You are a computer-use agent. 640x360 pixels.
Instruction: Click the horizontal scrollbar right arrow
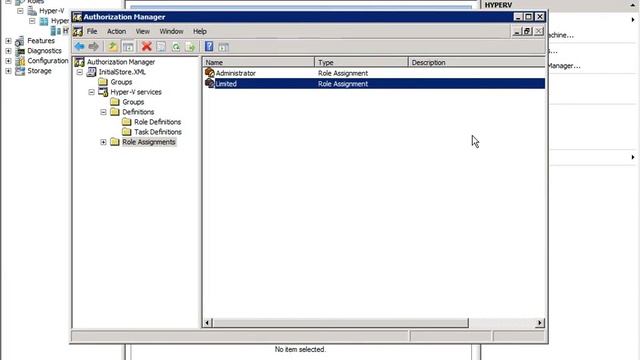[540, 323]
